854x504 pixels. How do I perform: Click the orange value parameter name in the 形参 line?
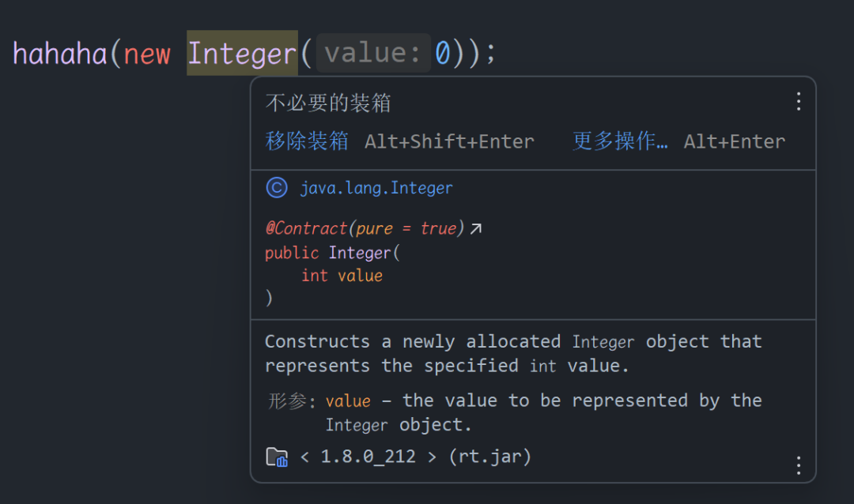348,401
